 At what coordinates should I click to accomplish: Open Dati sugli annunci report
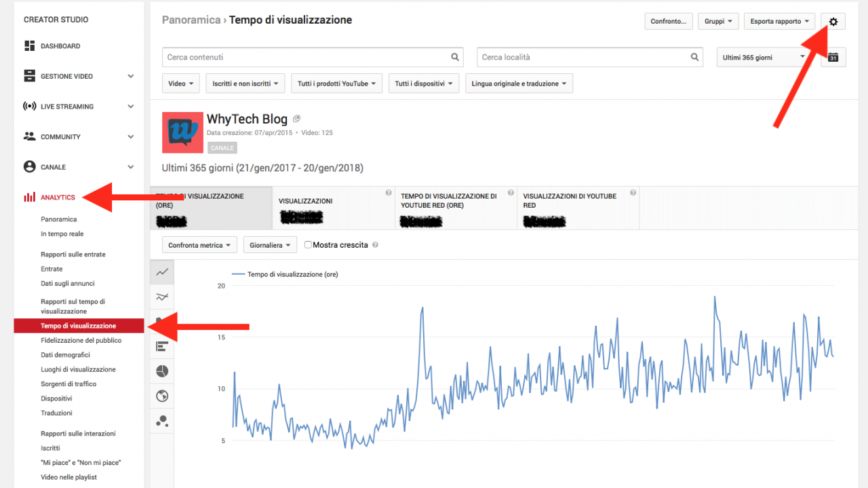68,284
